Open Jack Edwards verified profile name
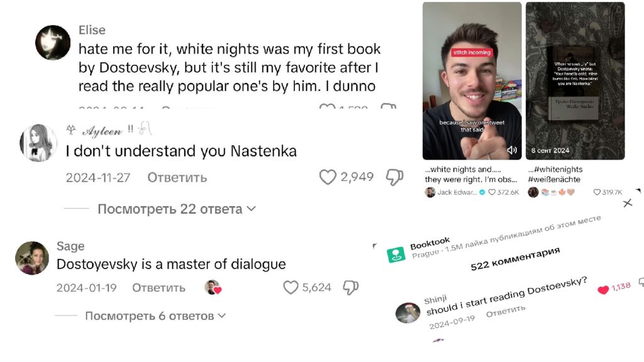 coord(457,192)
